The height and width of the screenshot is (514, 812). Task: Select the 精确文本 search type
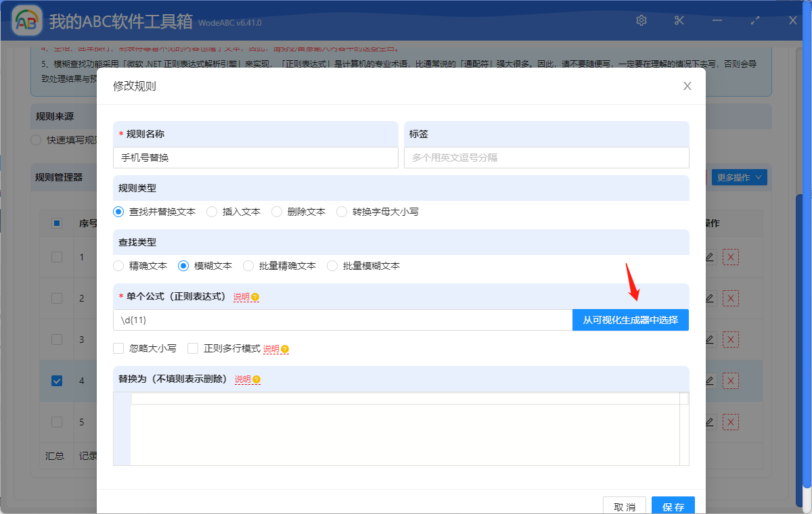coord(118,266)
